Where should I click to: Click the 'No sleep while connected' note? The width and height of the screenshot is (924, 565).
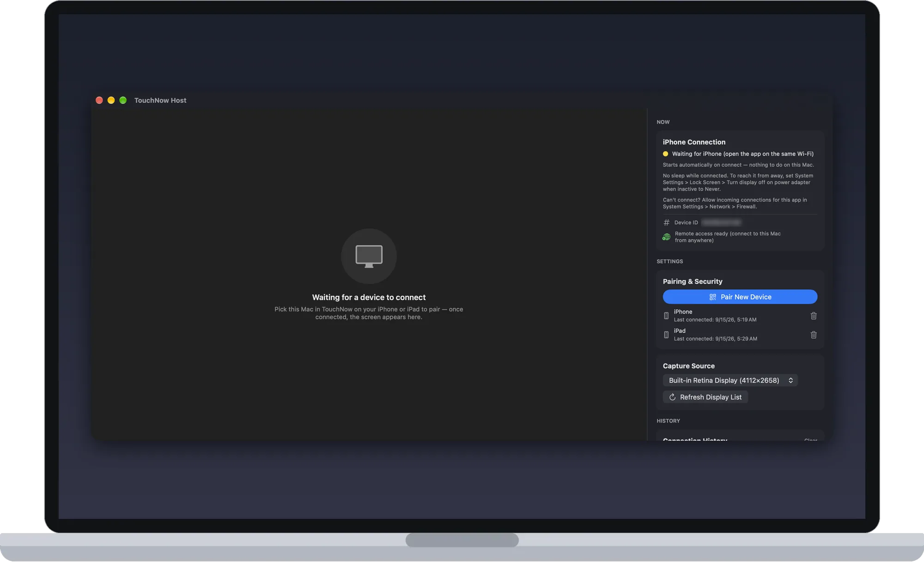pos(738,182)
